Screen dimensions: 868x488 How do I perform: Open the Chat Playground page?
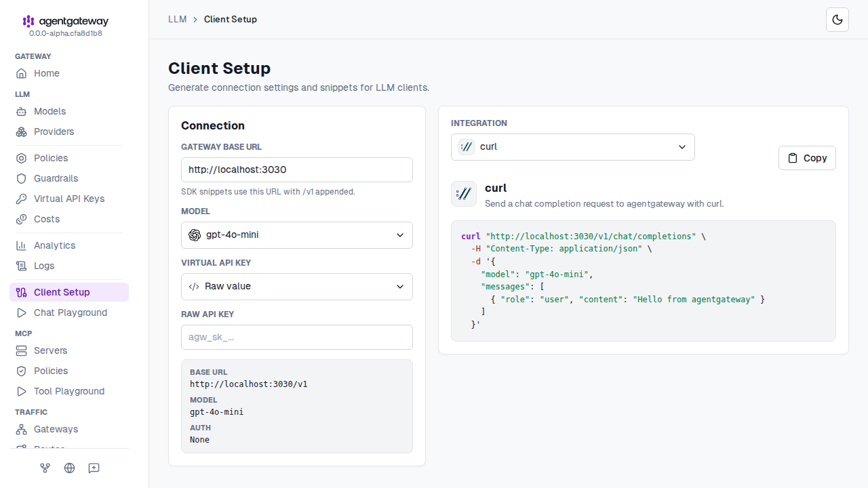tap(69, 312)
